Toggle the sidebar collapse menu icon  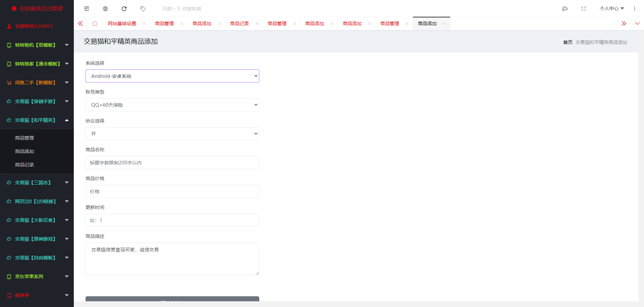pos(87,9)
